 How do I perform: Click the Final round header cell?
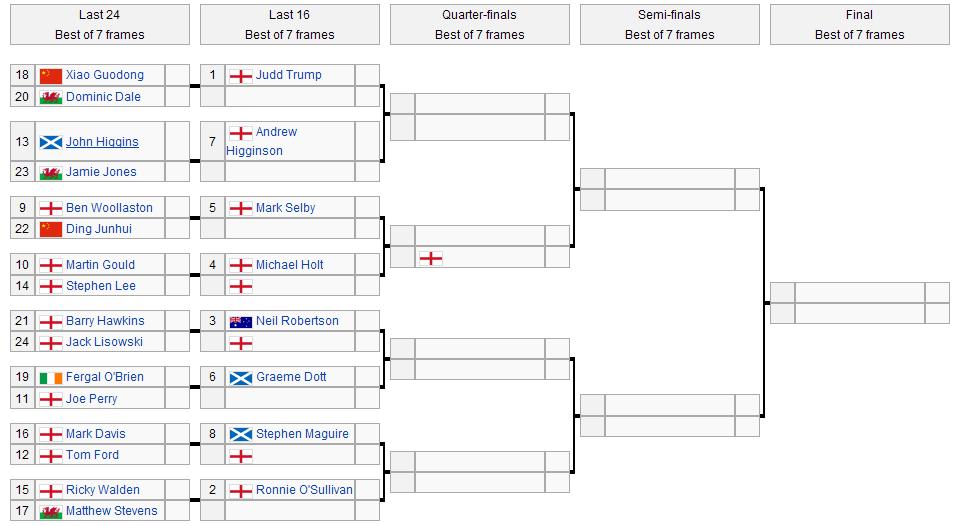click(x=859, y=24)
